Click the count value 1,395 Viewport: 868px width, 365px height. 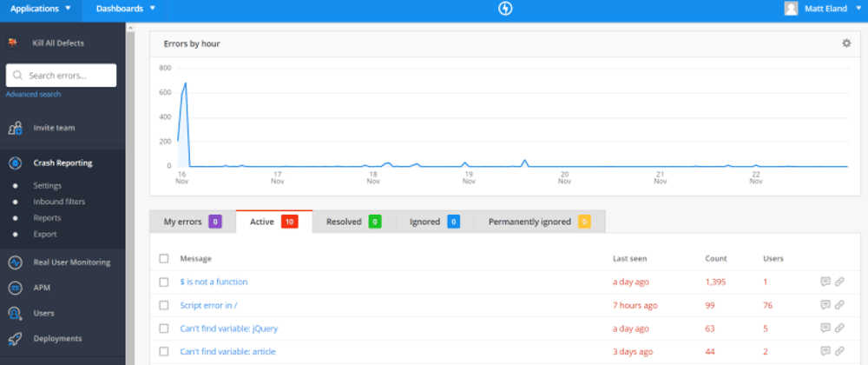coord(716,282)
